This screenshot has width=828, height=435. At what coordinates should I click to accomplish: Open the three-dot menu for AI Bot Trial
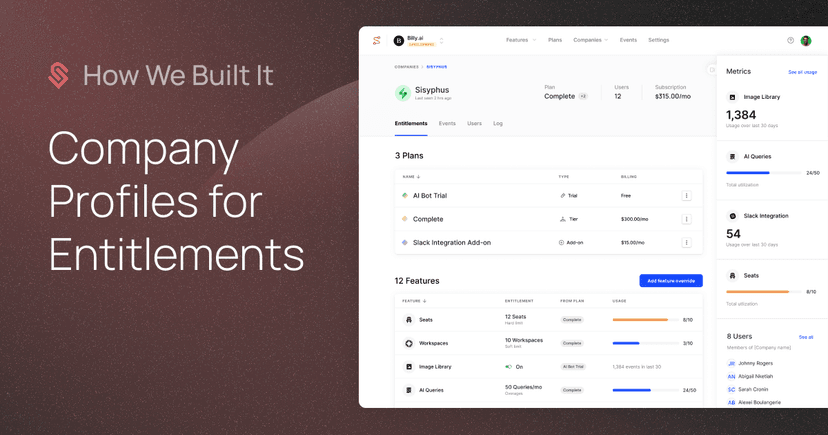(686, 196)
